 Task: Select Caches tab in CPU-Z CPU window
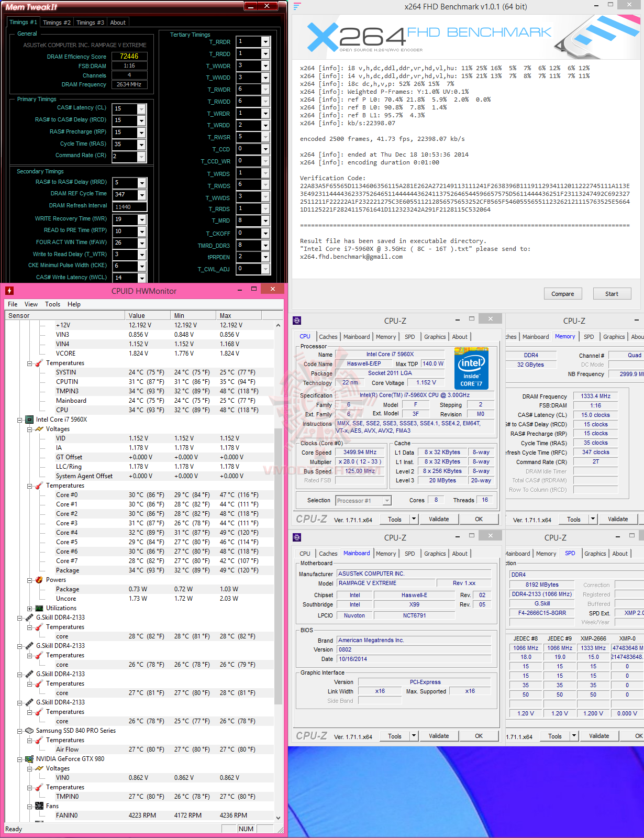pos(328,337)
